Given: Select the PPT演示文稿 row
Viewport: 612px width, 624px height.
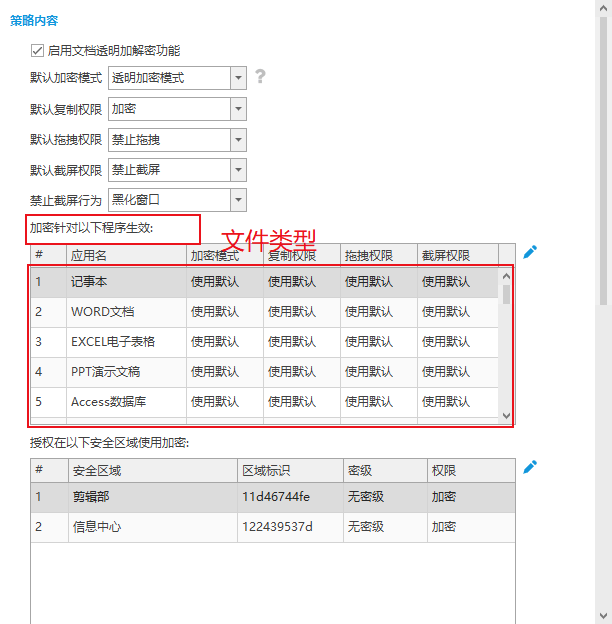Looking at the screenshot, I should [x=105, y=372].
